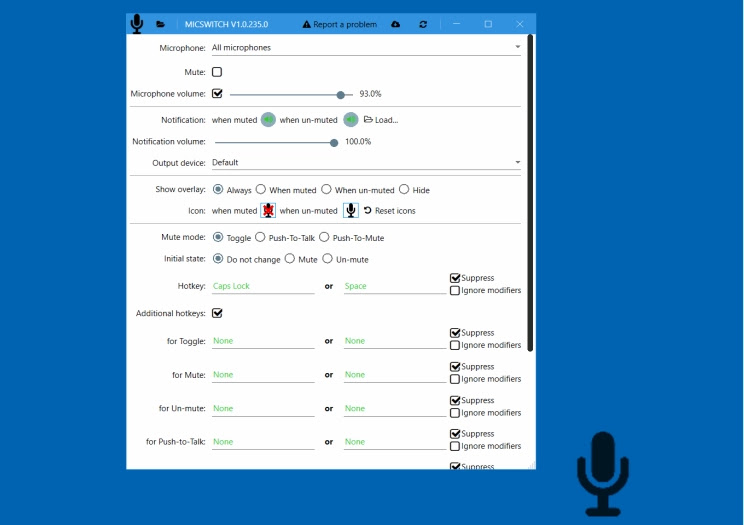
Task: Click the 93.0% microphone volume value
Action: point(370,94)
